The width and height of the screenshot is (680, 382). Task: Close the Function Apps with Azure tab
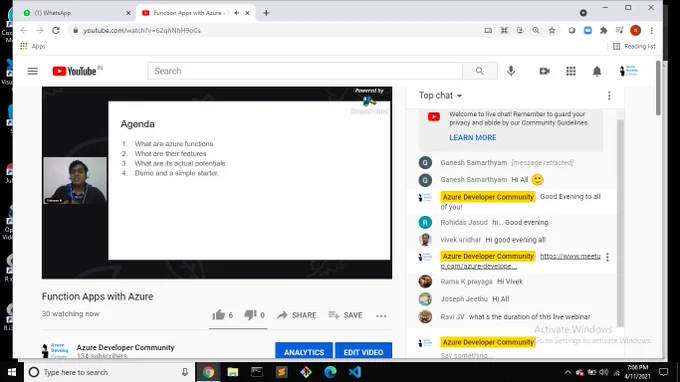coord(247,13)
